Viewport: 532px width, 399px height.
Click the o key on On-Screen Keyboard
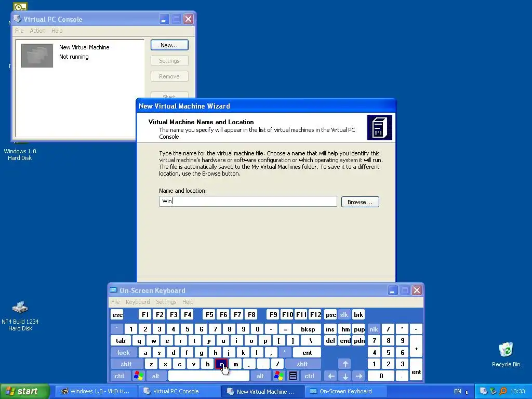[x=251, y=341]
